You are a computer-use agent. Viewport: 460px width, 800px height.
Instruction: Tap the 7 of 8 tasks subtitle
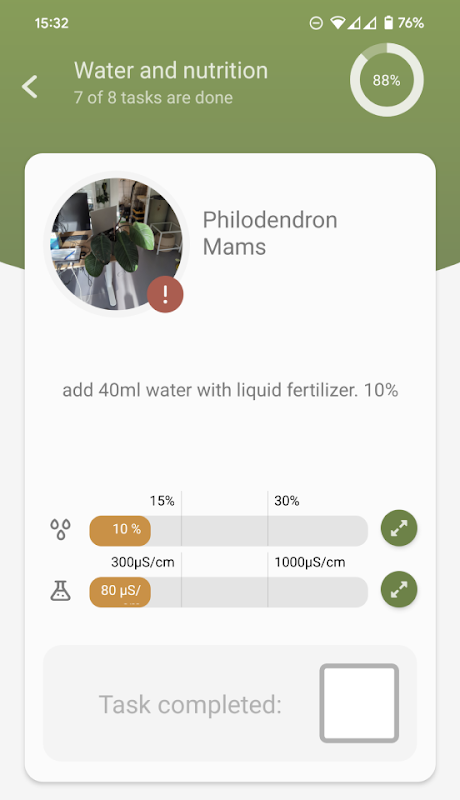153,97
